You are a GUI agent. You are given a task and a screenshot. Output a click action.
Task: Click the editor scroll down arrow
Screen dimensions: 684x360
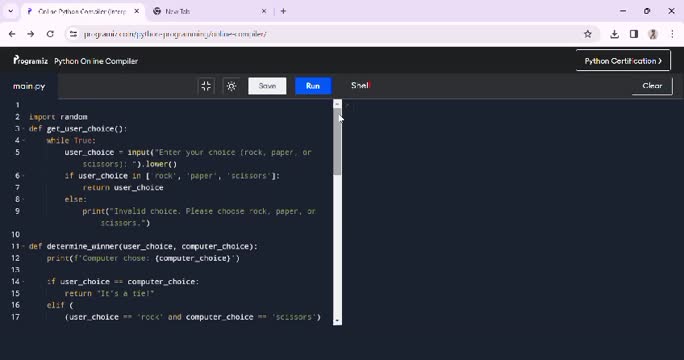(x=337, y=321)
